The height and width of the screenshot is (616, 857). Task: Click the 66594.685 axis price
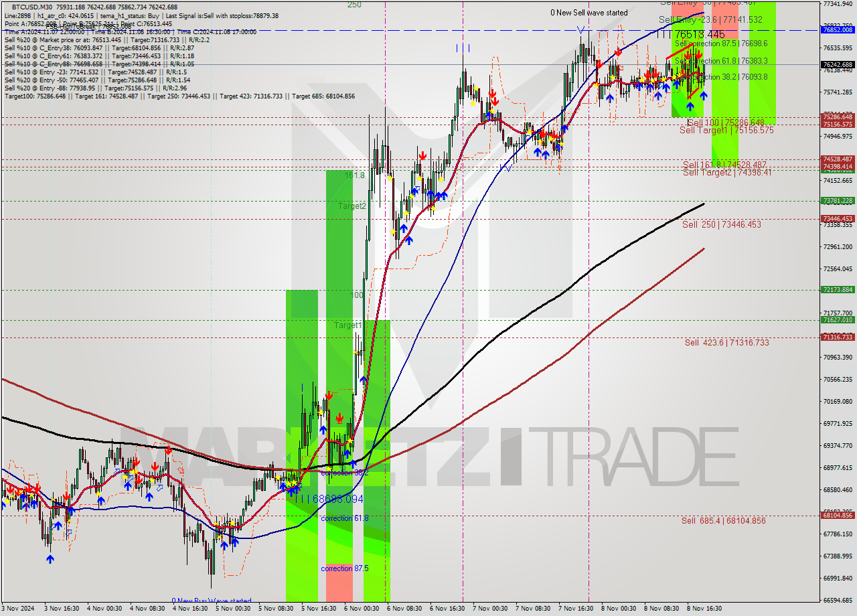[838, 600]
